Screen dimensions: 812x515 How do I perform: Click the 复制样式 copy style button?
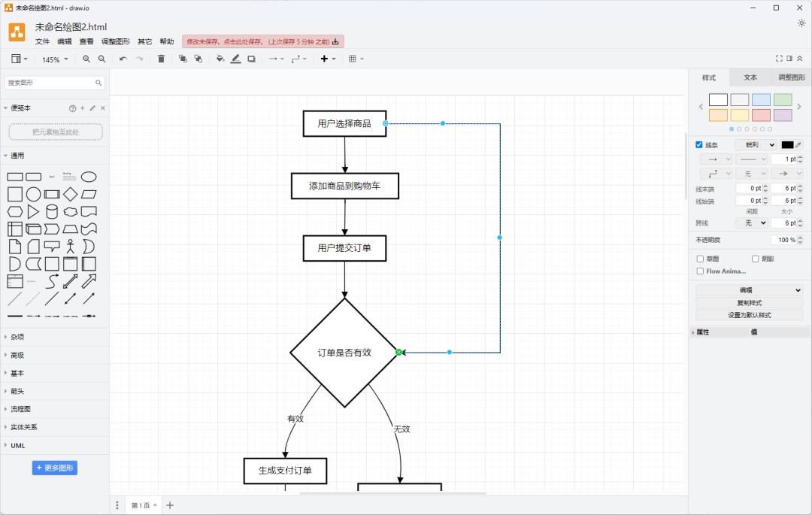point(750,303)
